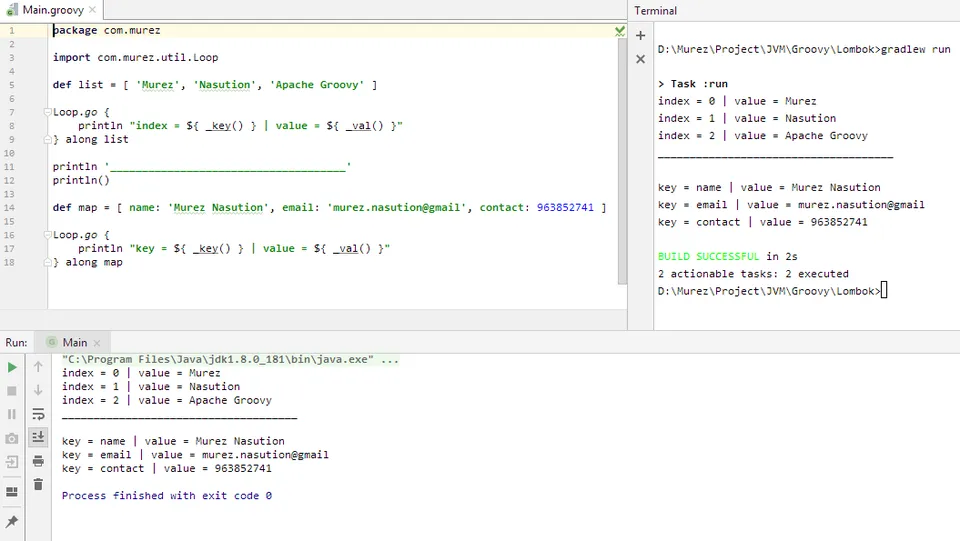Collapse the first Loop.go closure fold
The height and width of the screenshot is (541, 960).
pos(48,112)
